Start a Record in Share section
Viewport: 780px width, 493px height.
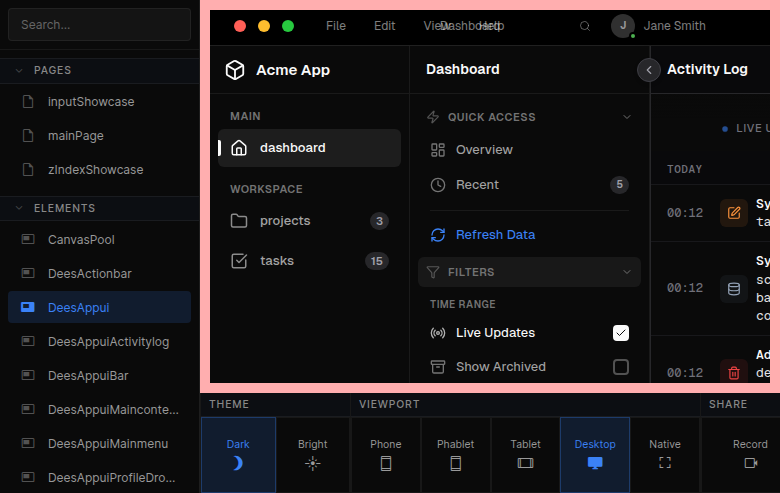click(x=750, y=454)
